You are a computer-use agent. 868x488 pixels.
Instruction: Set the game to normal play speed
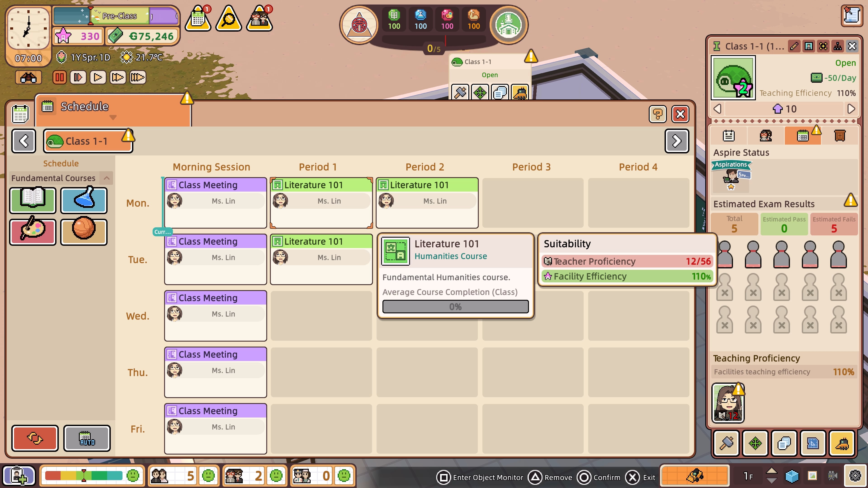click(98, 77)
